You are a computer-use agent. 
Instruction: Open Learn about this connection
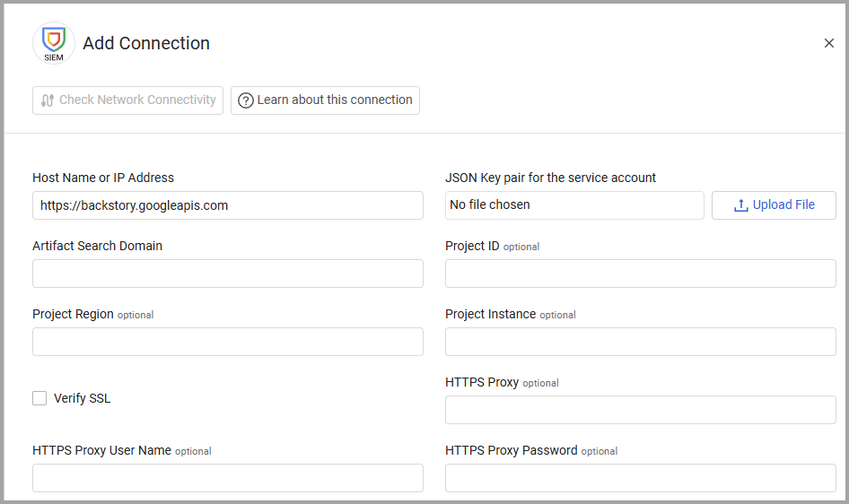click(x=325, y=100)
